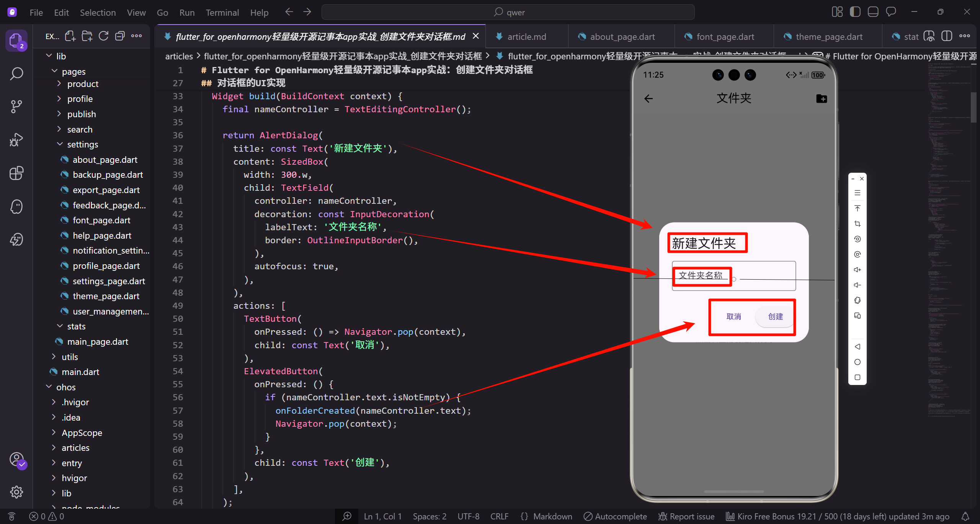This screenshot has width=980, height=524.
Task: Open the Source Control view
Action: click(16, 106)
